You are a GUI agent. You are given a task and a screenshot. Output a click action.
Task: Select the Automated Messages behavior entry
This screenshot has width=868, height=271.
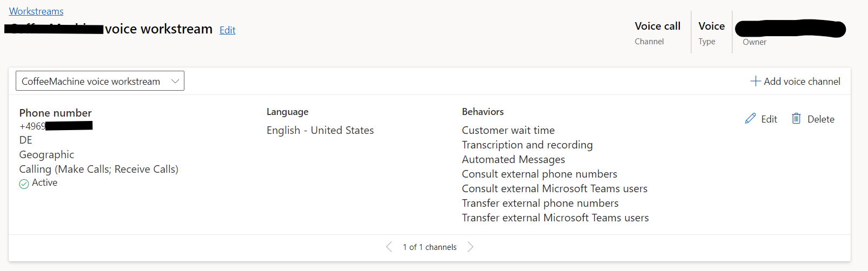pos(513,159)
